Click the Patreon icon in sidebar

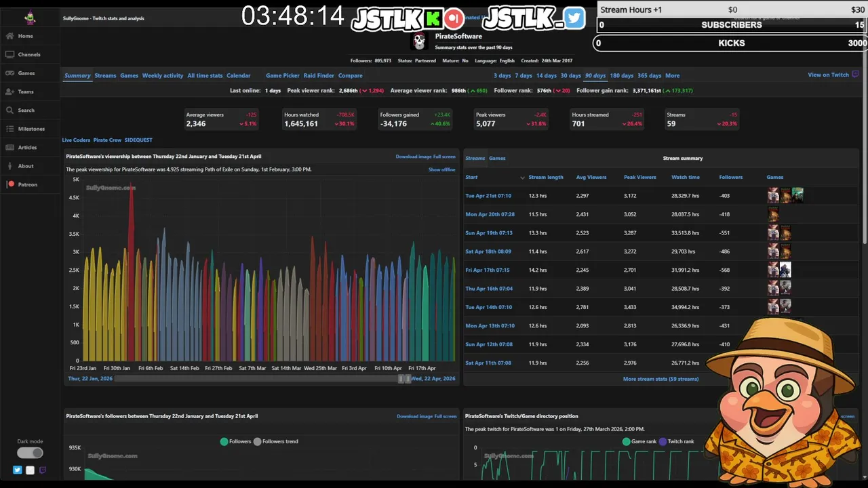point(11,184)
